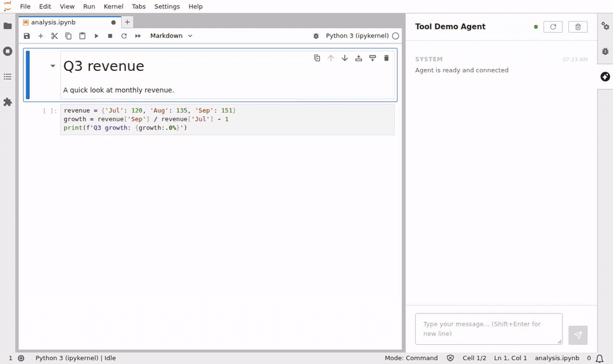Open the Tabs menu
Image resolution: width=613 pixels, height=364 pixels.
click(x=139, y=6)
